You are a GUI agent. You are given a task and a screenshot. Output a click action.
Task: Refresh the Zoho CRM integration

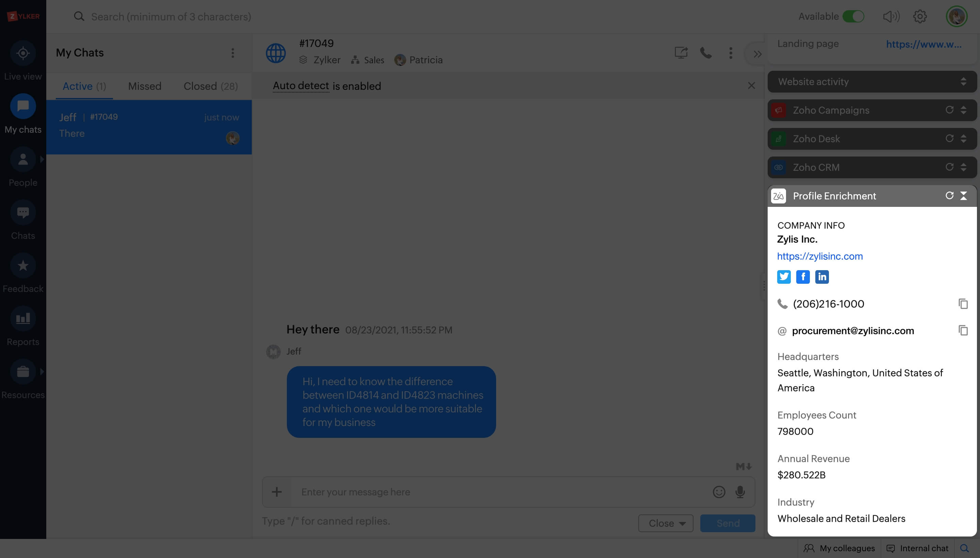(x=949, y=167)
